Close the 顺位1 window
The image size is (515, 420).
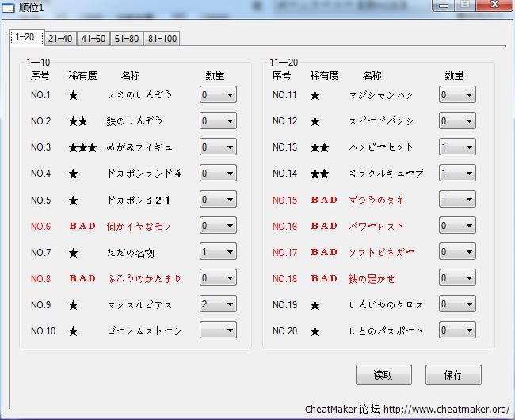coord(496,6)
